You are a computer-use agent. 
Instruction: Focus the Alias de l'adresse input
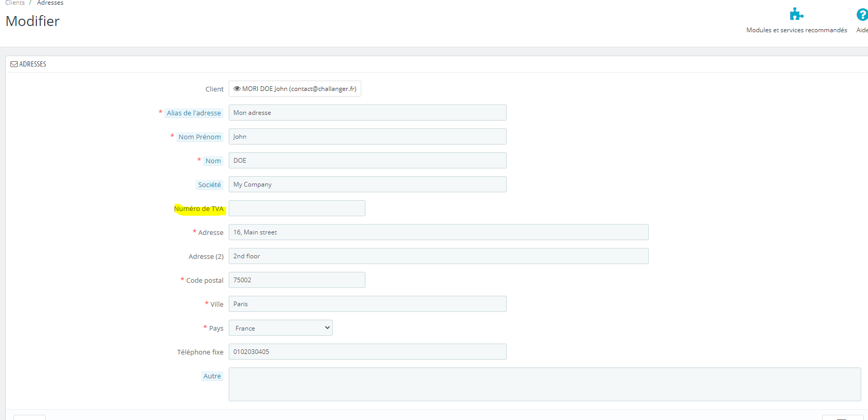367,113
